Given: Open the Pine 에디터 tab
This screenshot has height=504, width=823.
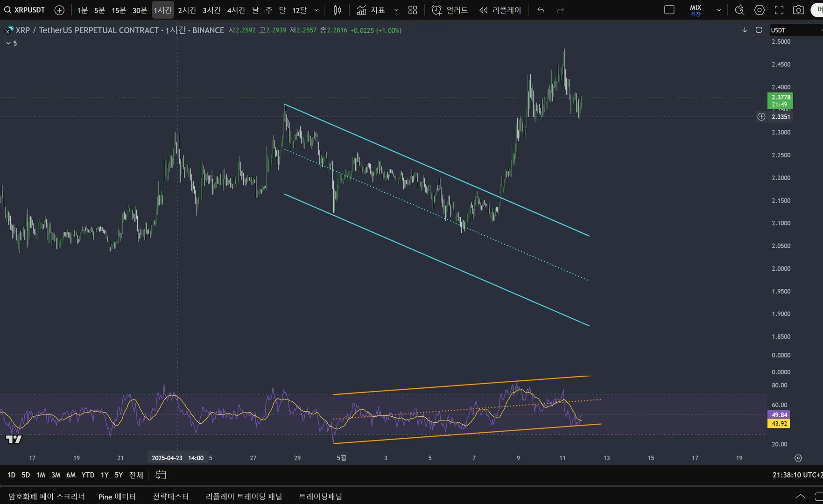Looking at the screenshot, I should pos(117,496).
